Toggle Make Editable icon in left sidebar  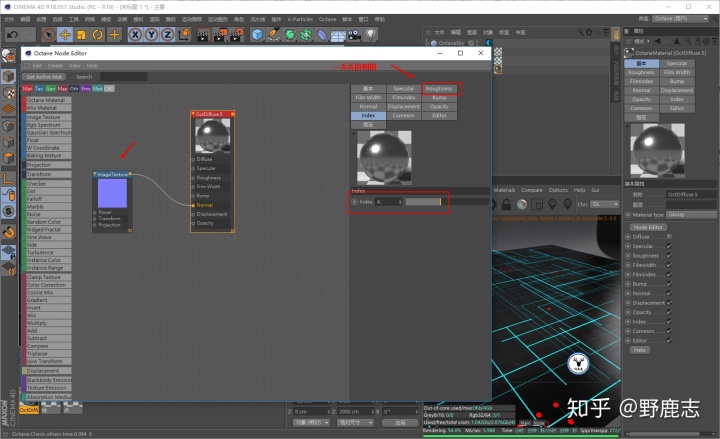click(9, 56)
